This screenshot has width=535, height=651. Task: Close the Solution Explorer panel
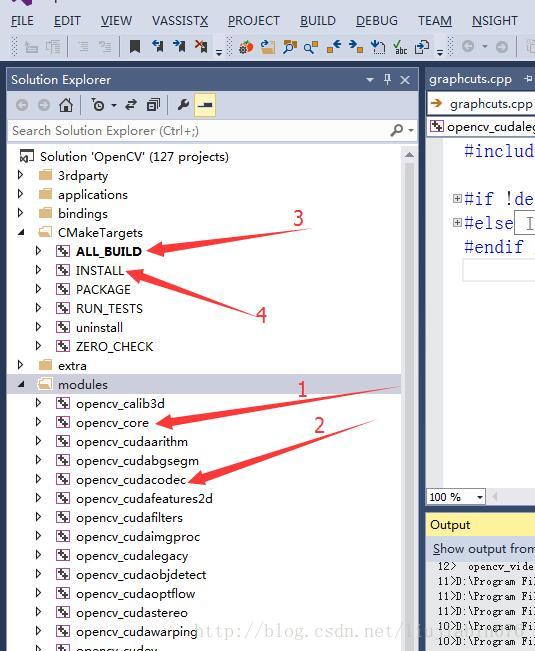(405, 80)
